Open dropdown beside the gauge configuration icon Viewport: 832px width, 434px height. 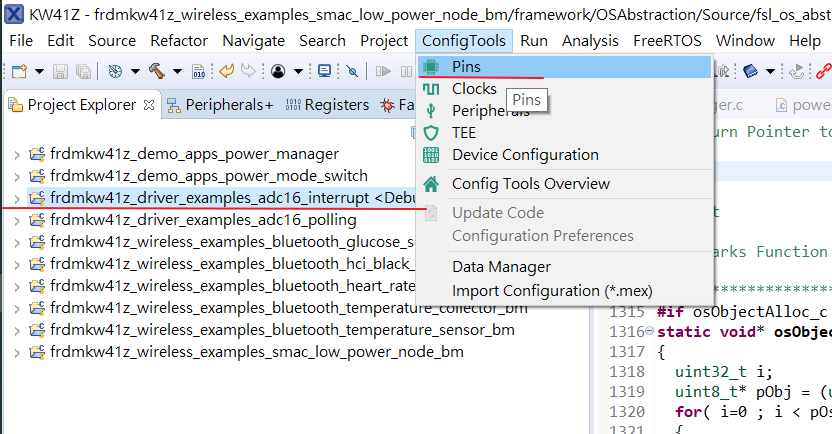(x=135, y=71)
